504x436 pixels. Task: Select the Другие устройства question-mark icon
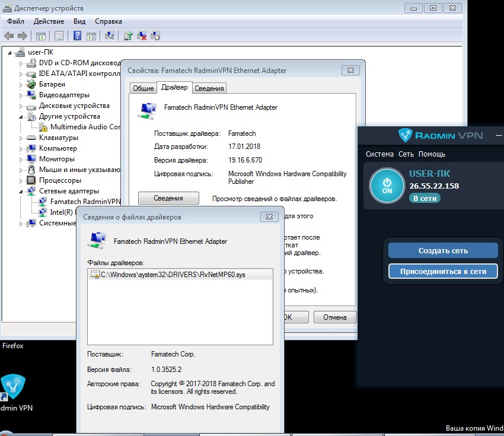(31, 116)
